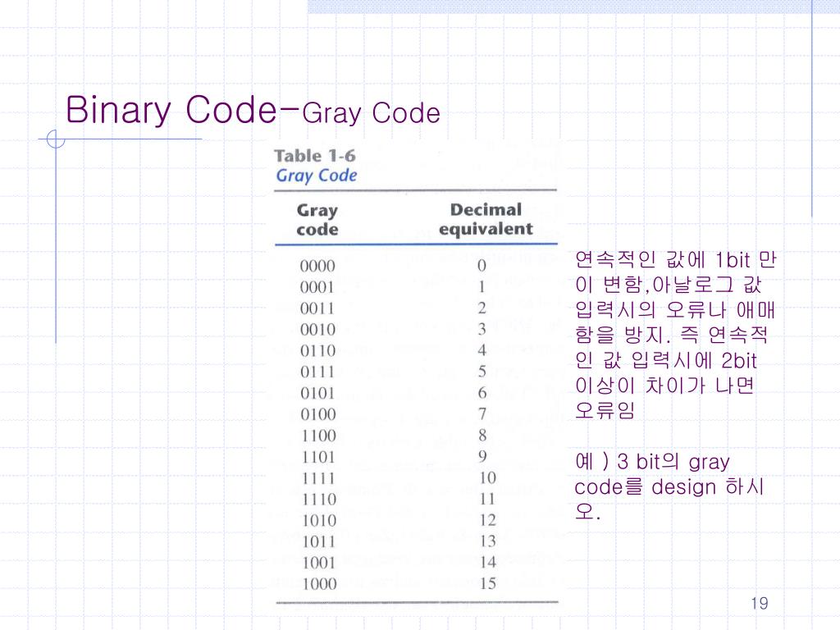Select the Gray code cell "1000"
The width and height of the screenshot is (840, 630).
(319, 584)
